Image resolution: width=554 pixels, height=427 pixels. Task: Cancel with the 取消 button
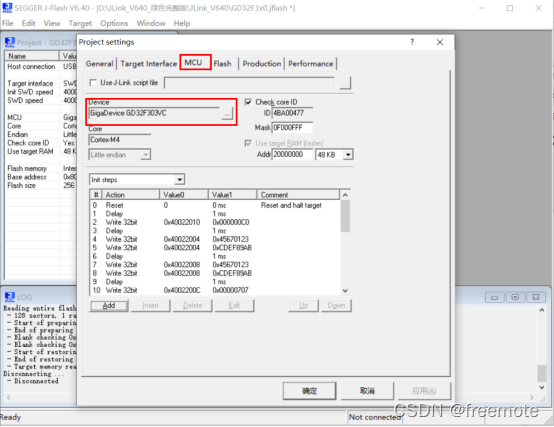367,391
